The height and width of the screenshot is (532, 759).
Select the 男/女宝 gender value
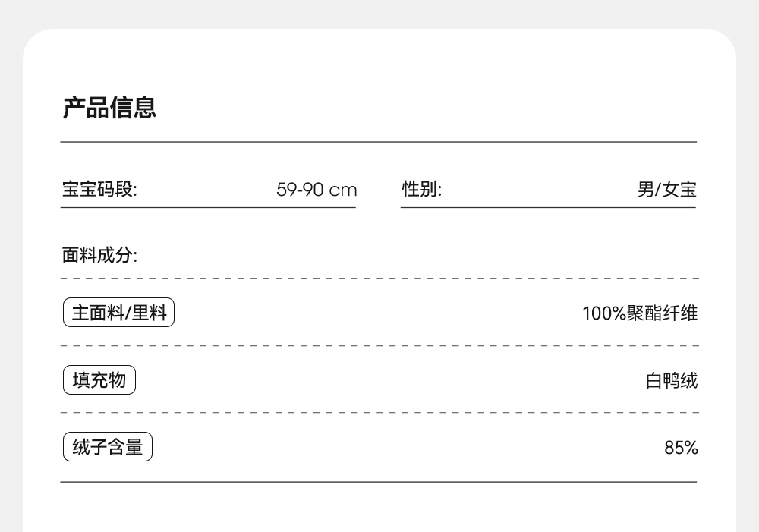tap(666, 189)
